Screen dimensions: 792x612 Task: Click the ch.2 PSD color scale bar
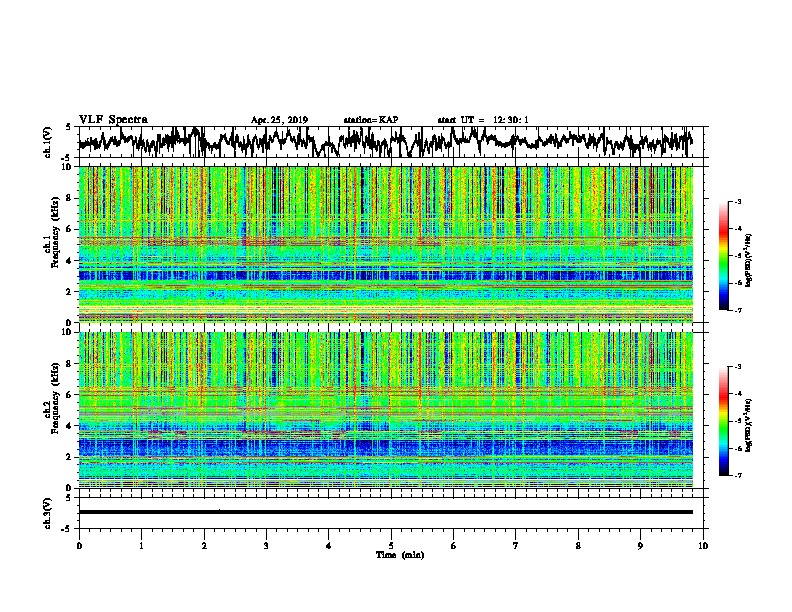723,421
